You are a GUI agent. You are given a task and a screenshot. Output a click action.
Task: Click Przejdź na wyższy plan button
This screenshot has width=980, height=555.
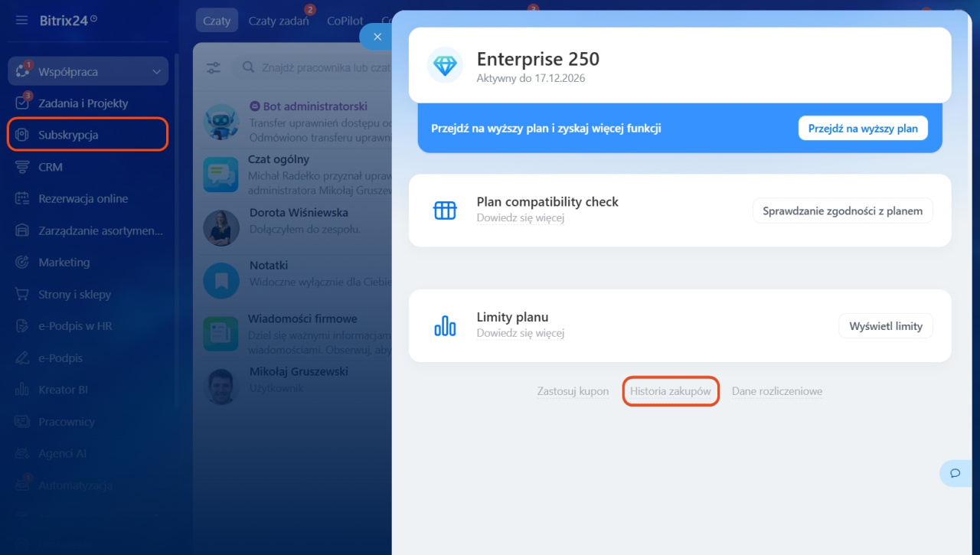(x=863, y=129)
